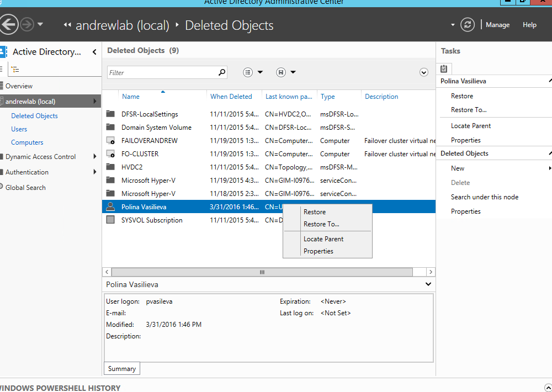The image size is (552, 392).
Task: Collapse the Polina Vasilieva details section chevron
Action: point(428,284)
